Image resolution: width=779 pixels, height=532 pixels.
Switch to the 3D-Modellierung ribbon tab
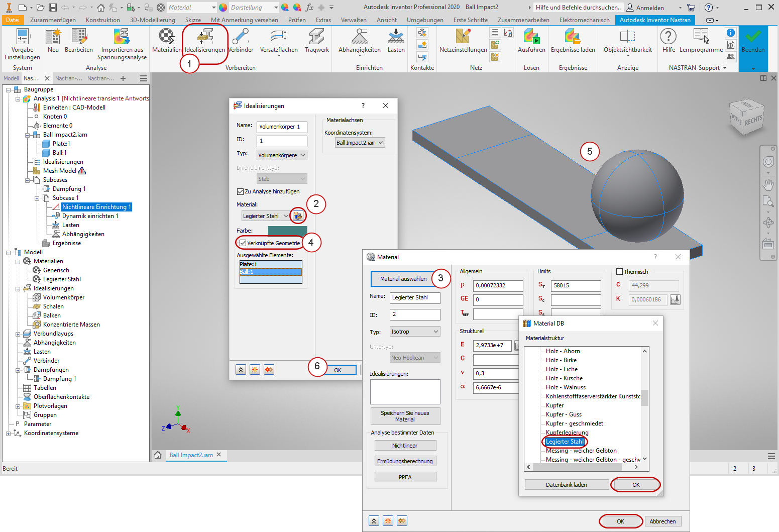click(x=153, y=20)
